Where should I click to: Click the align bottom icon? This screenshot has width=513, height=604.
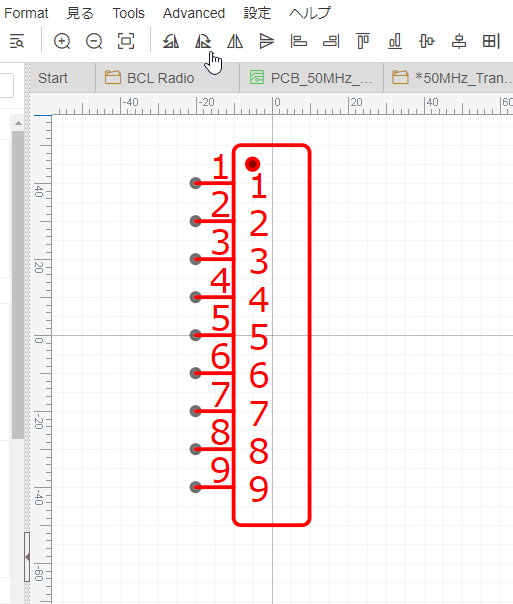coord(395,41)
